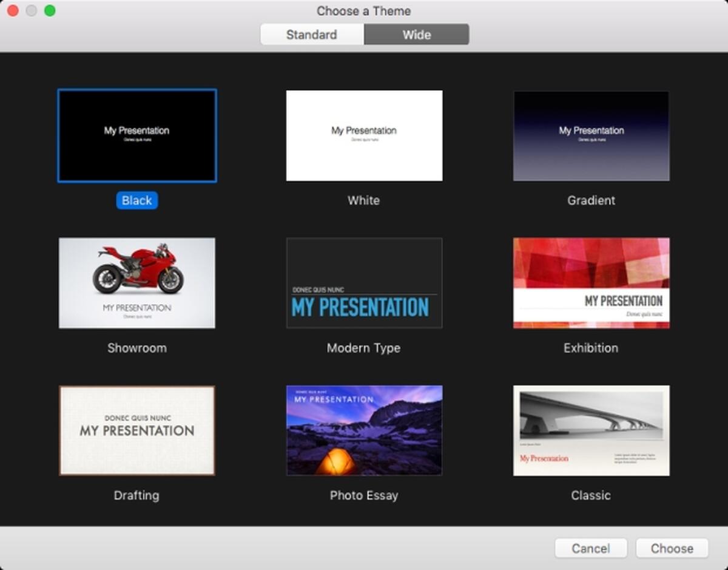Click the White theme name label
This screenshot has width=728, height=570.
[x=364, y=200]
